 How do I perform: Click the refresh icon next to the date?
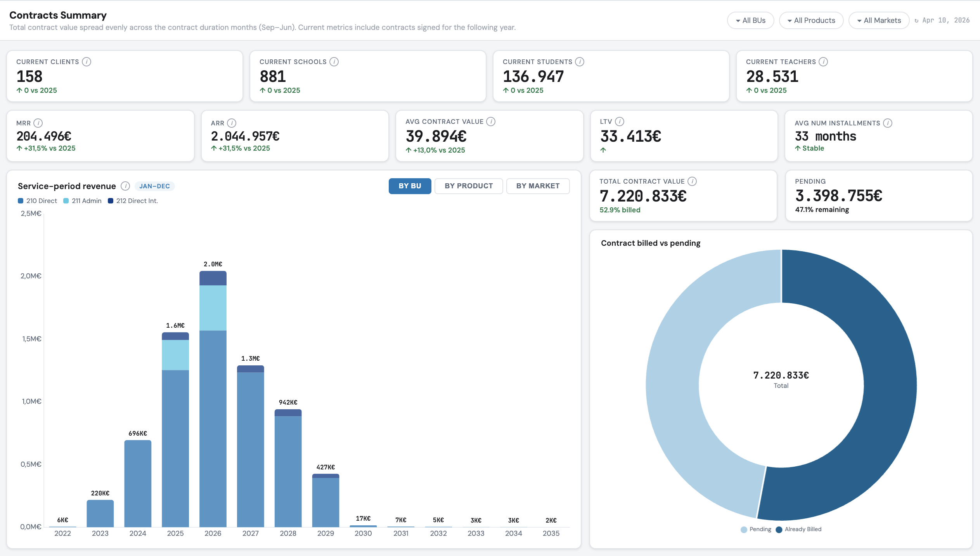pos(917,20)
